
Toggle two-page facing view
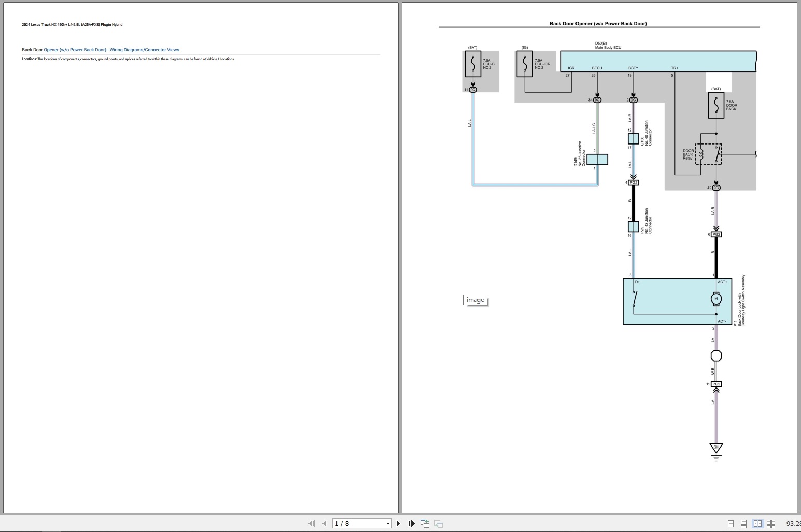click(x=757, y=524)
